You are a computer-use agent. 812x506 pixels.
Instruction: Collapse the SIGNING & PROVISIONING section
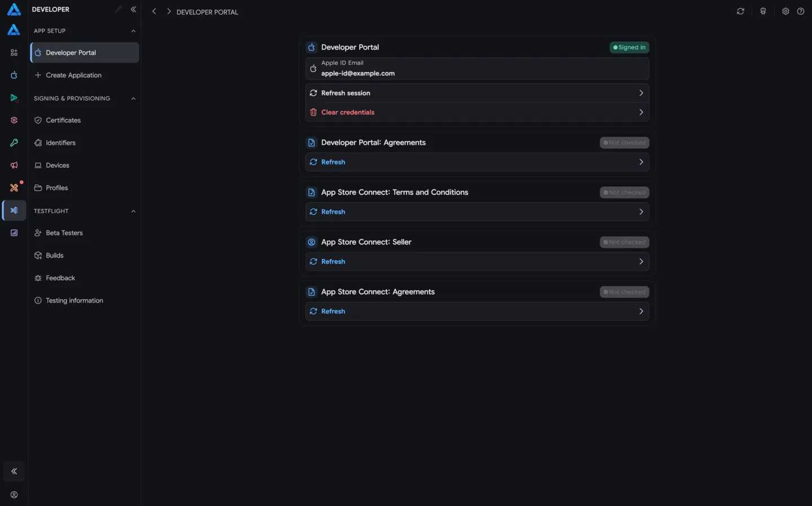click(x=133, y=99)
